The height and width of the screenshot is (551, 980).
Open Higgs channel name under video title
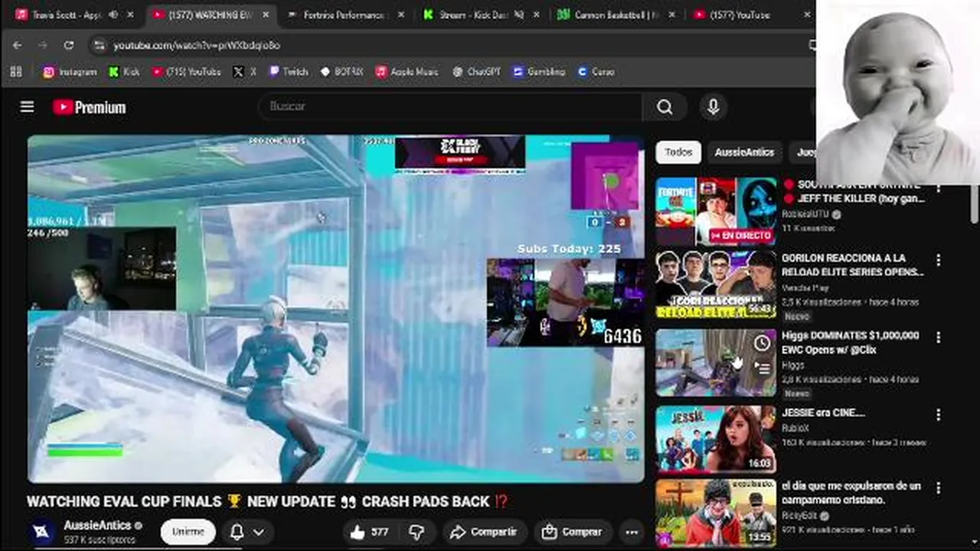coord(793,365)
